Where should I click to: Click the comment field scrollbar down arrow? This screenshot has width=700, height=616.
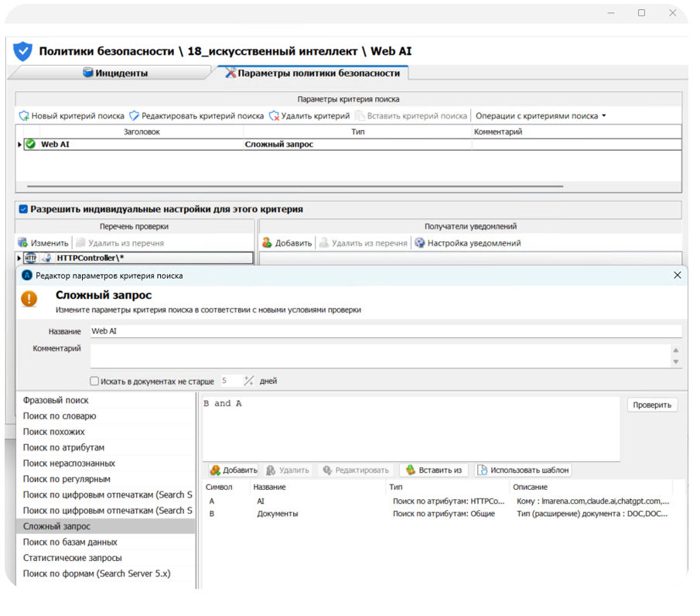[676, 362]
